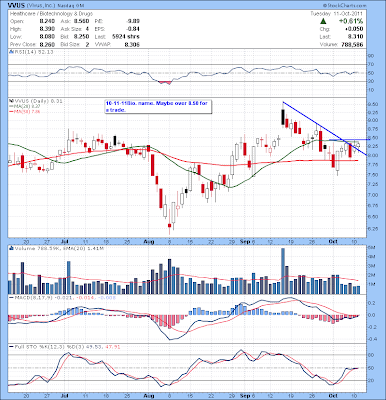Select the Healthcare / Biotechnology & Drugs sector text
The width and height of the screenshot is (386, 400).
coord(51,14)
